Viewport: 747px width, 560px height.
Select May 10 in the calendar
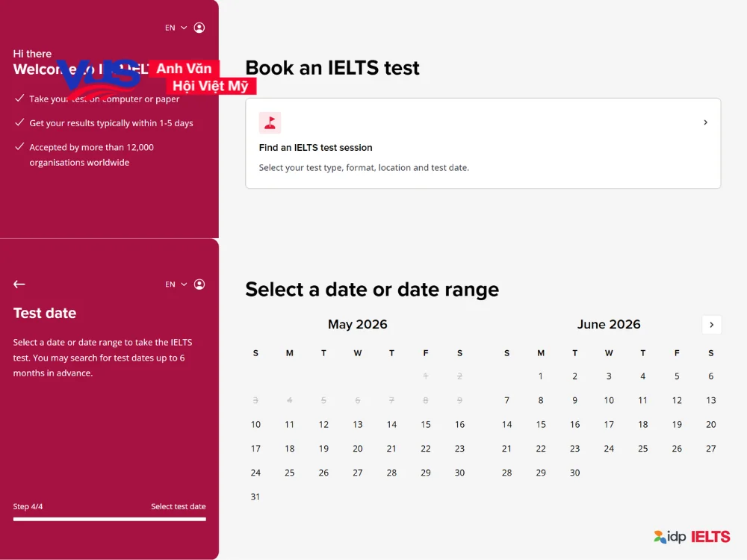[x=255, y=424]
